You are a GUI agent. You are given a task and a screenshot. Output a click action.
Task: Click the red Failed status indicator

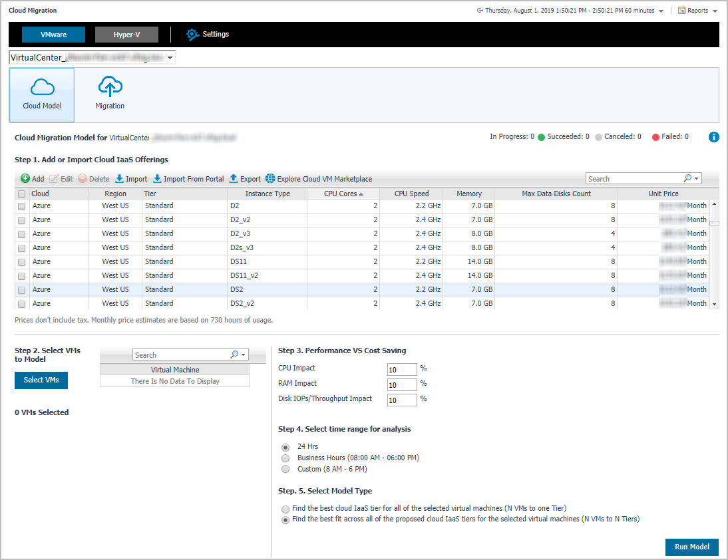[655, 137]
